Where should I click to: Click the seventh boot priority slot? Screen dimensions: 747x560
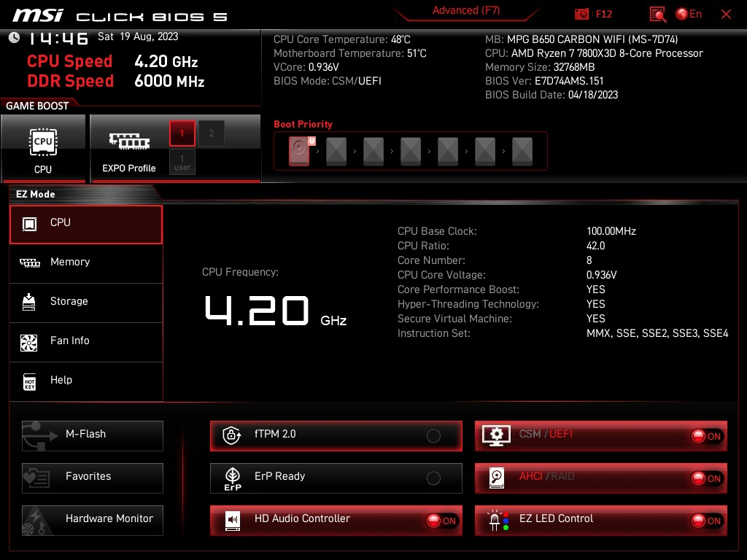(522, 151)
